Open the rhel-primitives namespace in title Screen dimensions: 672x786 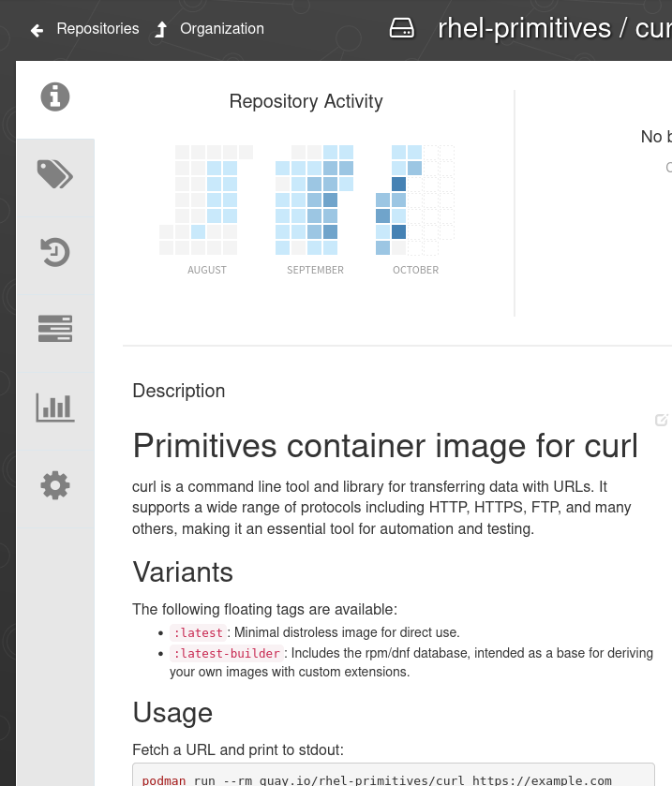[524, 29]
